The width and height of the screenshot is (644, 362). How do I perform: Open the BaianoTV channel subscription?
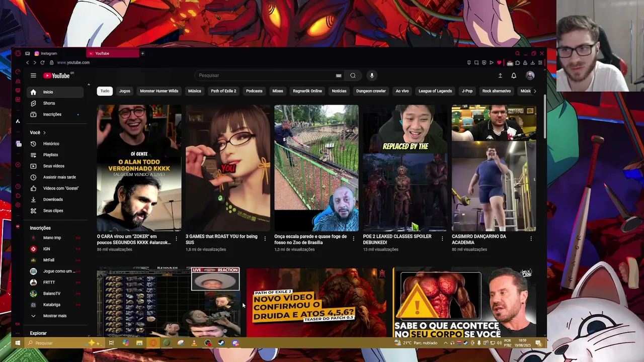point(55,294)
